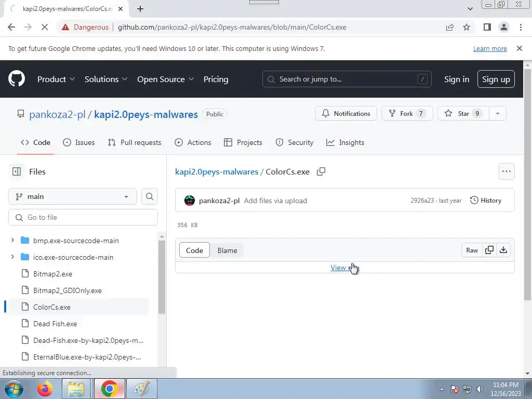The width and height of the screenshot is (532, 399).
Task: Click the pankoza2-pl avatar image
Action: (189, 201)
